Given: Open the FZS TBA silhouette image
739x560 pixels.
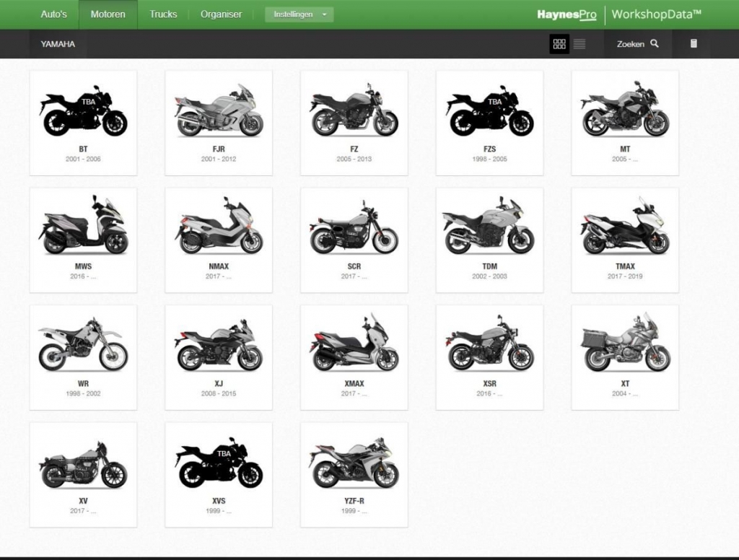Looking at the screenshot, I should coord(490,111).
